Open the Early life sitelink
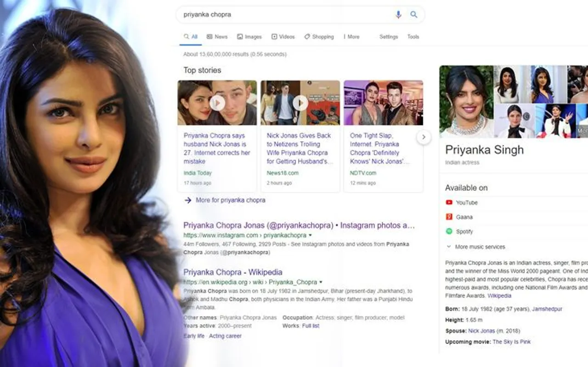This screenshot has height=367, width=588. [x=194, y=336]
